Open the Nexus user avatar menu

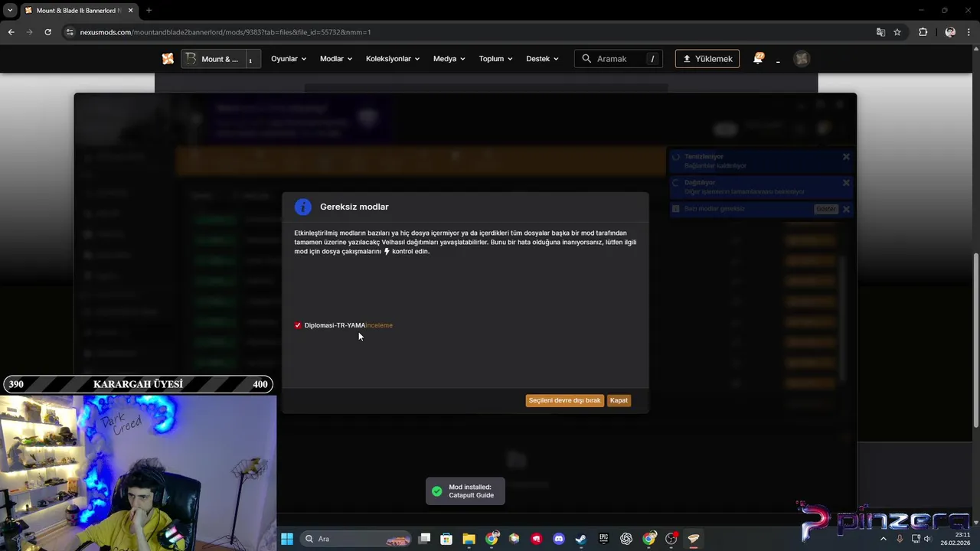click(802, 59)
